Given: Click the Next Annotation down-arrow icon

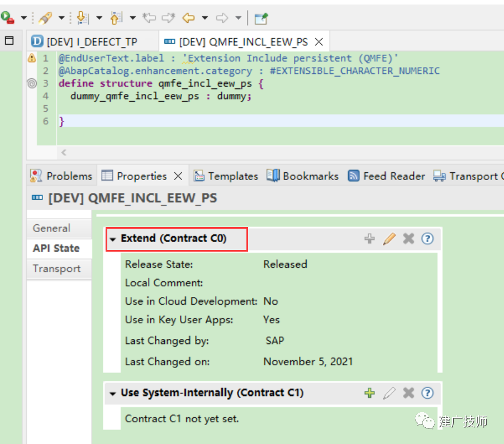Looking at the screenshot, I should pyautogui.click(x=83, y=18).
